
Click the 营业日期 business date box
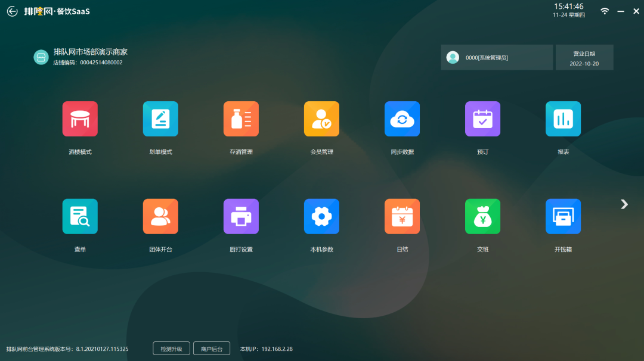point(584,57)
